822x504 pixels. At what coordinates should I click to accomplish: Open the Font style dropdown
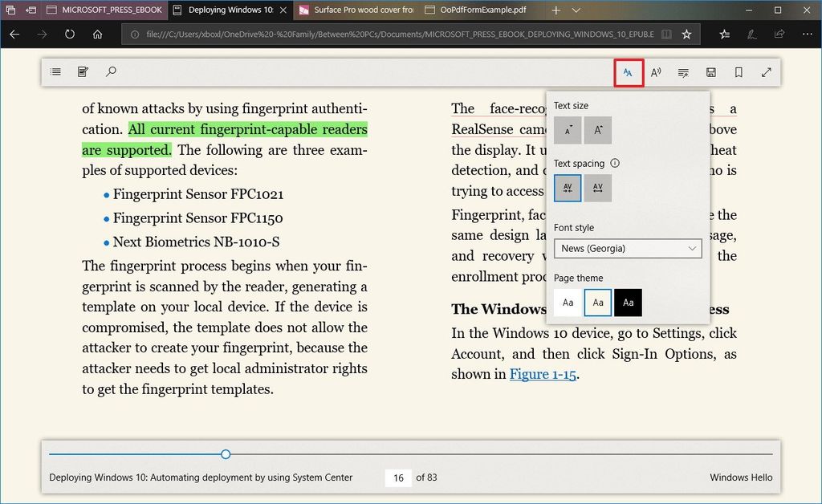pyautogui.click(x=628, y=249)
